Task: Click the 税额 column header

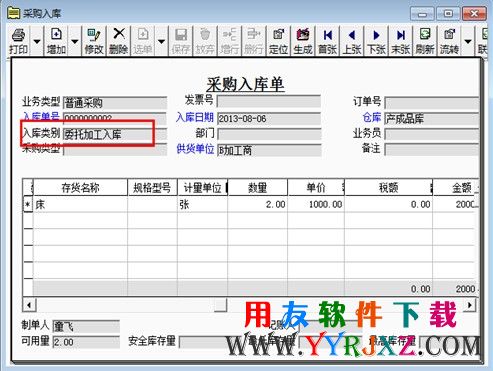Action: tap(389, 188)
